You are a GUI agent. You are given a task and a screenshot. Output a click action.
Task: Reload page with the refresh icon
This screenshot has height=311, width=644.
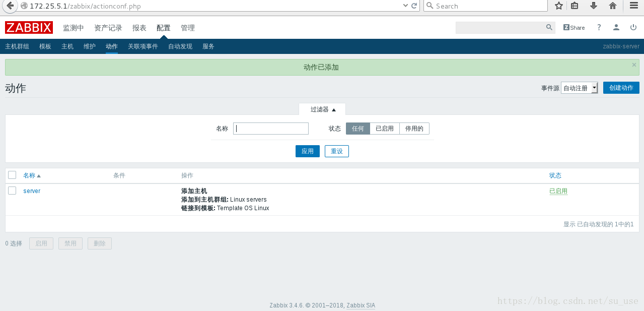pyautogui.click(x=414, y=6)
